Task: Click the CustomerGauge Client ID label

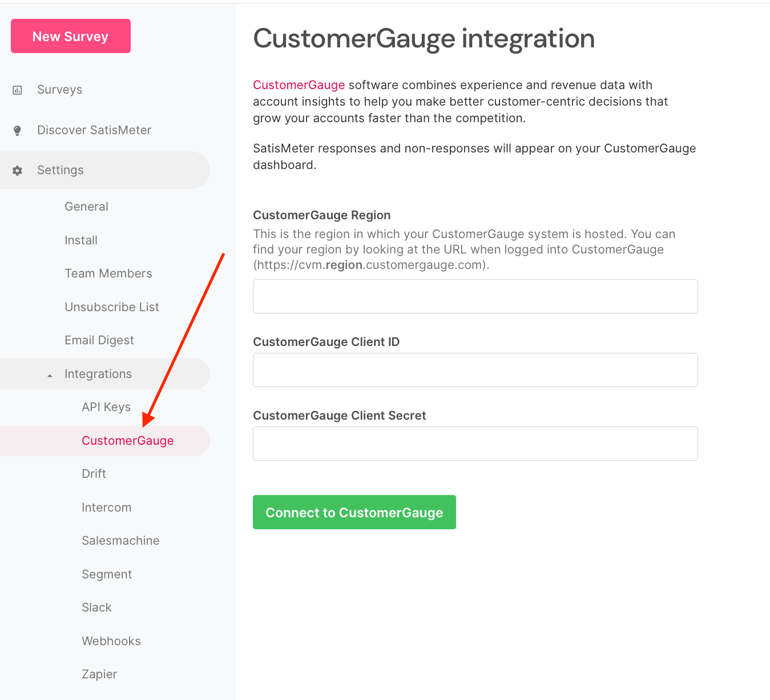Action: point(326,342)
